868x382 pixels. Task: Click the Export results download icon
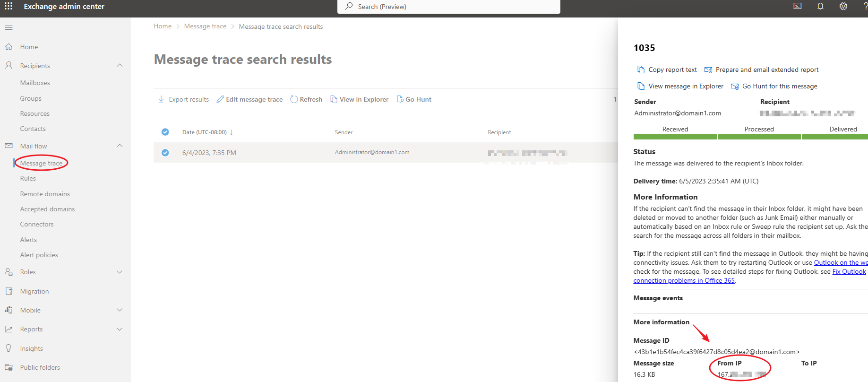pos(161,99)
